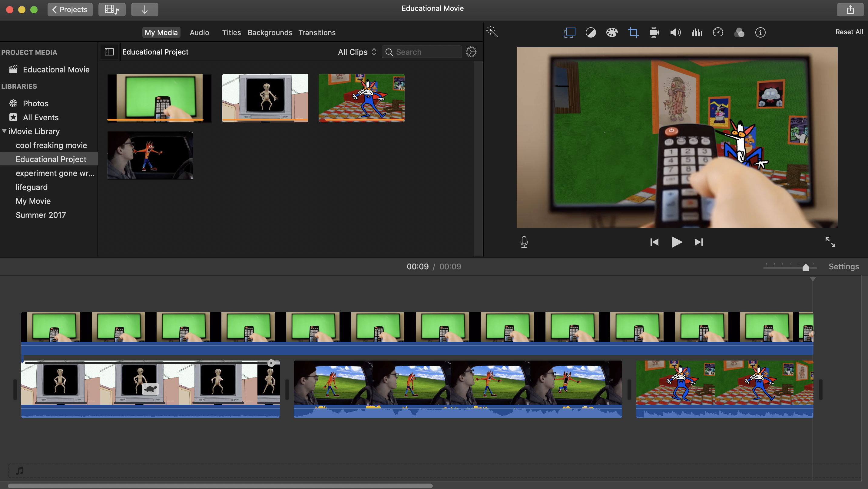The height and width of the screenshot is (489, 868).
Task: Click the background music note icon
Action: click(20, 471)
